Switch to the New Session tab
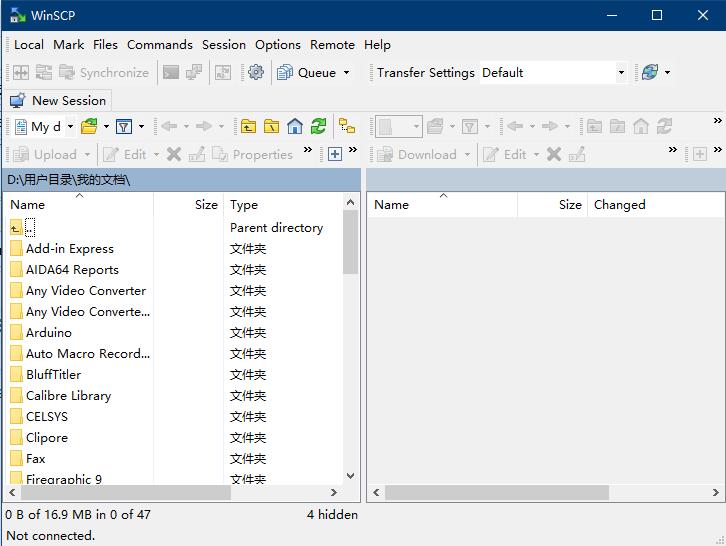 [x=58, y=100]
